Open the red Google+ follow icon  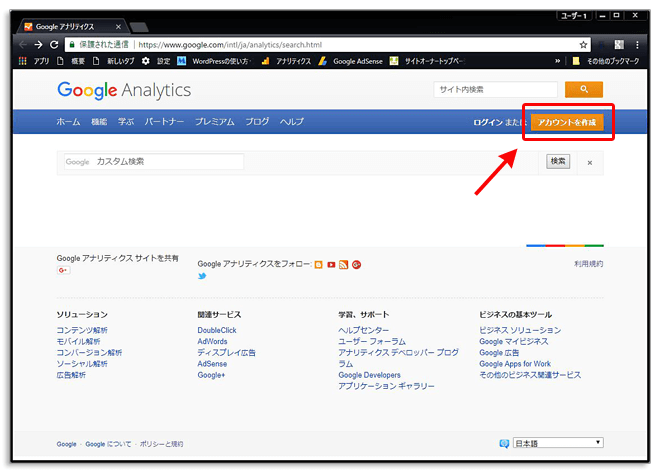tap(357, 265)
